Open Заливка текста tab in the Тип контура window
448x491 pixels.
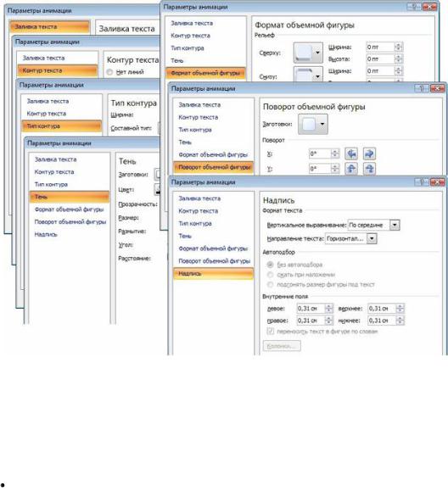pyautogui.click(x=48, y=101)
